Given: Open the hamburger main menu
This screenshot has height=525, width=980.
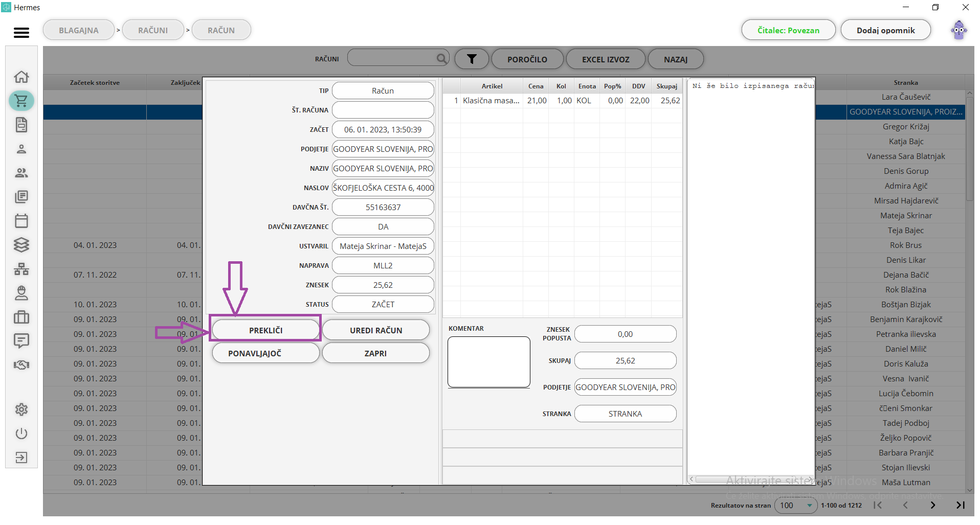Looking at the screenshot, I should (x=21, y=32).
